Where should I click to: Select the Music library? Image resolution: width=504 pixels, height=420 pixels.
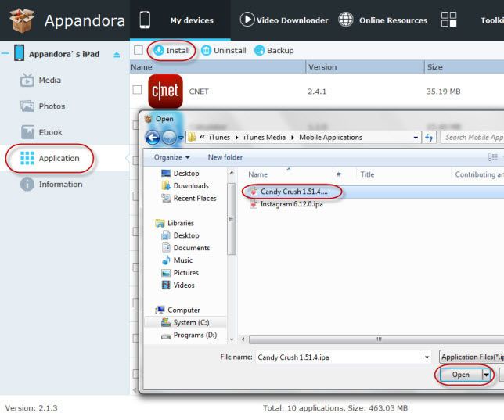183,260
